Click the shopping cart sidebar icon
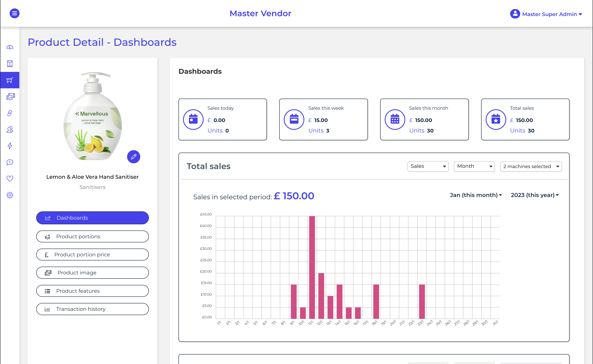This screenshot has width=593, height=364. click(x=10, y=80)
